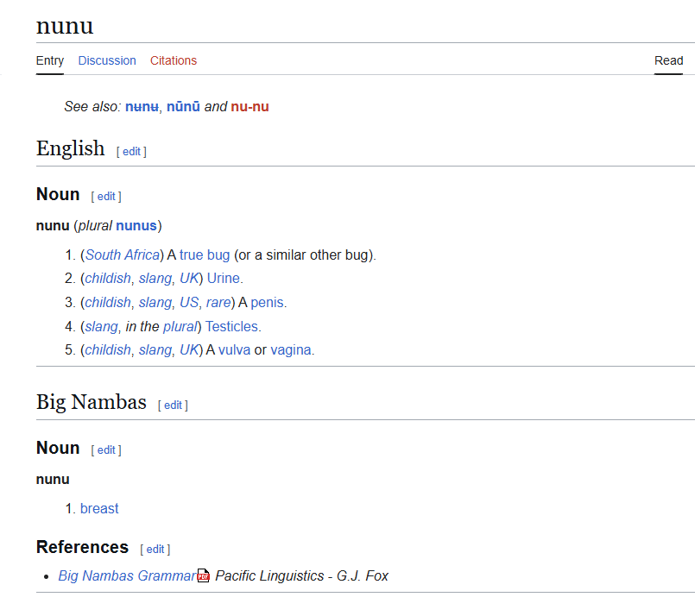Click the Read tab
695x616 pixels.
point(668,60)
